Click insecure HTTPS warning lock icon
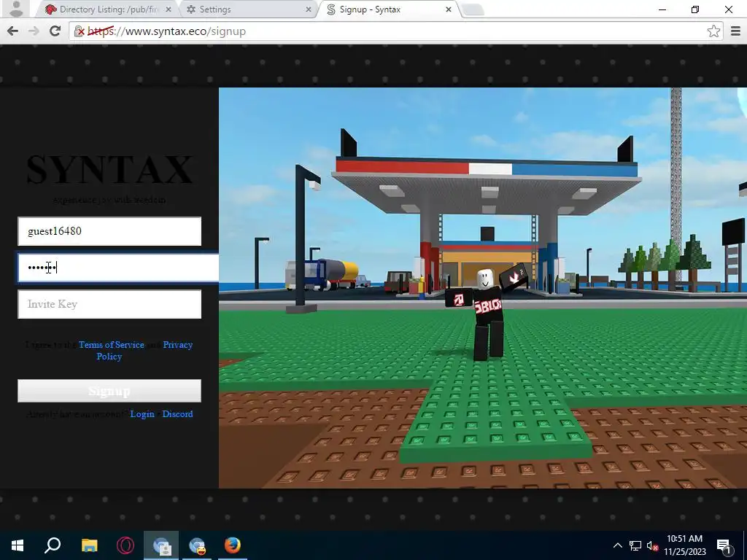The image size is (747, 560). [x=79, y=31]
